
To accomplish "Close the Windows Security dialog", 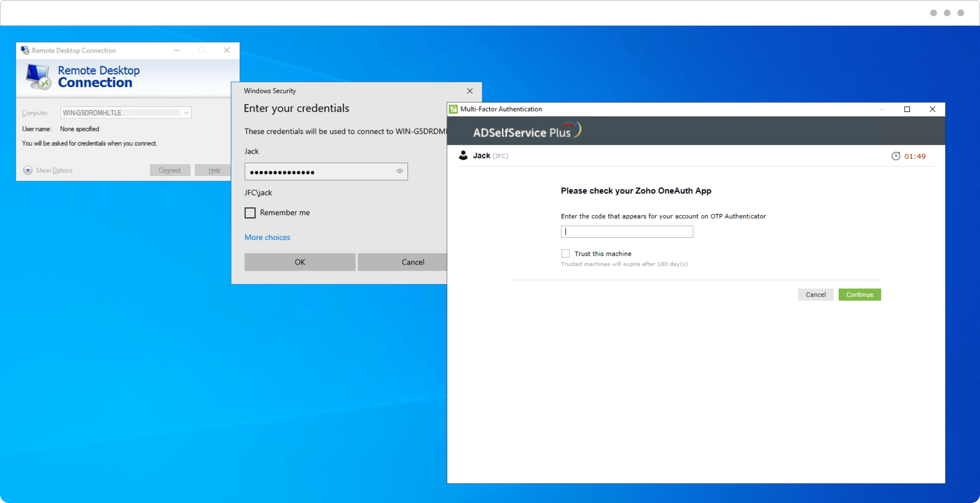I will [470, 91].
